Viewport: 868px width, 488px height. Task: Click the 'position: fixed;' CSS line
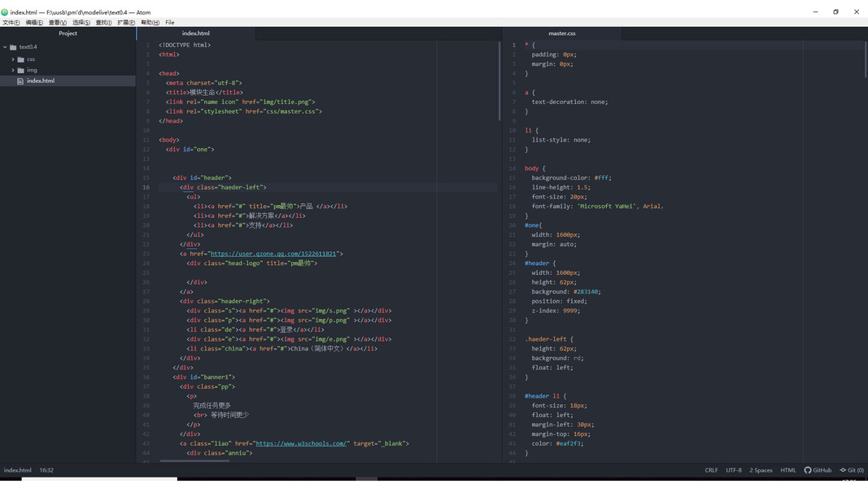pos(559,302)
